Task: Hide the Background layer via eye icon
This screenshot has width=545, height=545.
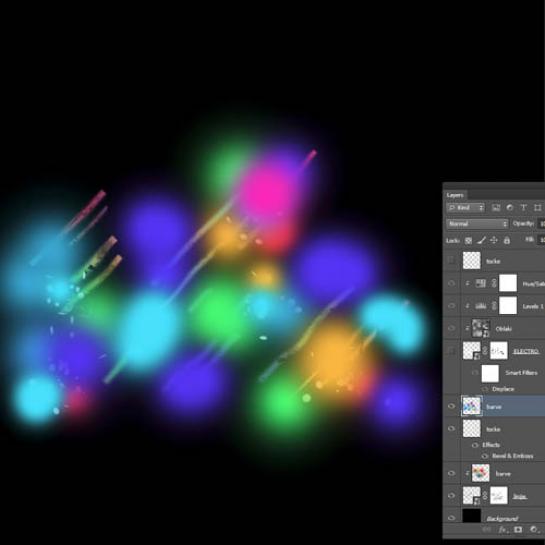Action: point(452,518)
